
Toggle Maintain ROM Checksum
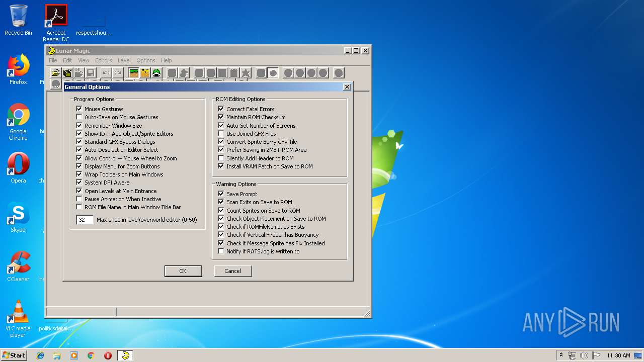pos(221,117)
